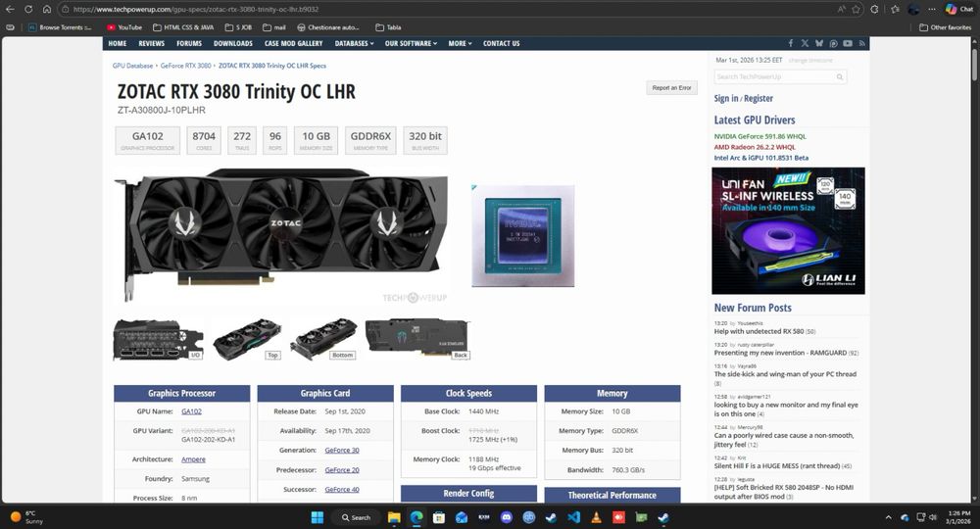
Task: Click the Sign in link
Action: 725,99
